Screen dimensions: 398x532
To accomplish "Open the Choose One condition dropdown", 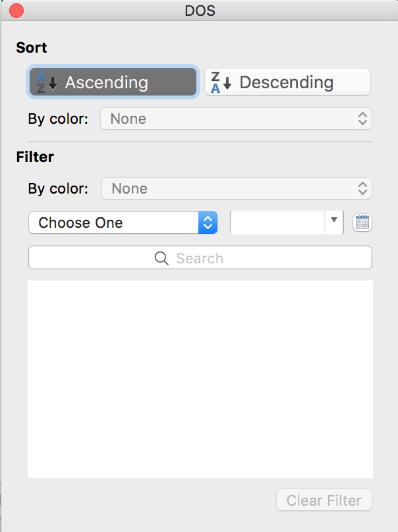I will click(123, 223).
